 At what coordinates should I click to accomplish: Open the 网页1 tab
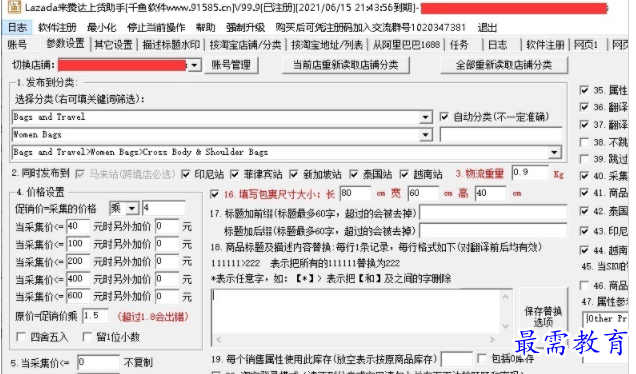pos(586,45)
